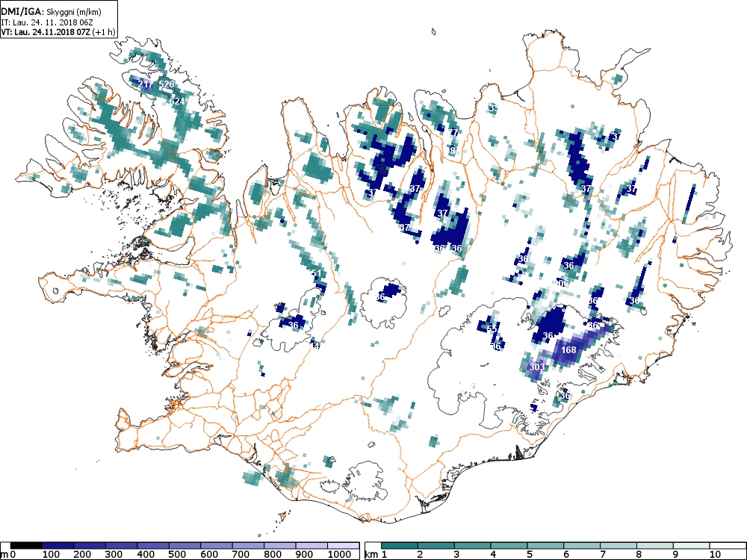Viewport: 747px width, 560px height.
Task: Click the 217 visibility value on the map
Action: coord(146,84)
